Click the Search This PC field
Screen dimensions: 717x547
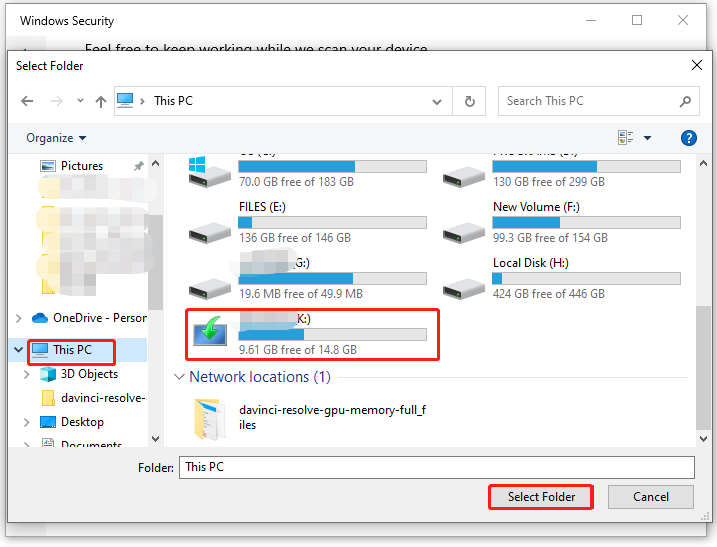599,101
